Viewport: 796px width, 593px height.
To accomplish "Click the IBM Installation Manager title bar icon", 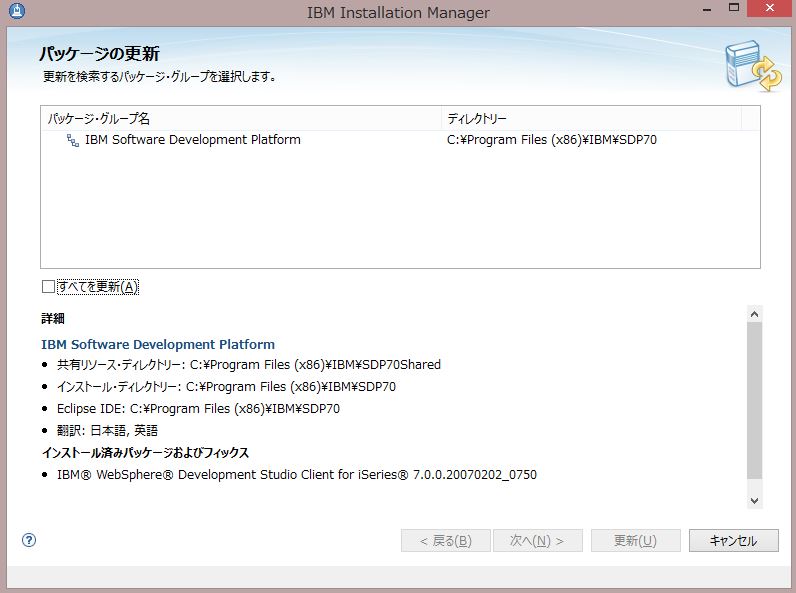I will tap(17, 11).
